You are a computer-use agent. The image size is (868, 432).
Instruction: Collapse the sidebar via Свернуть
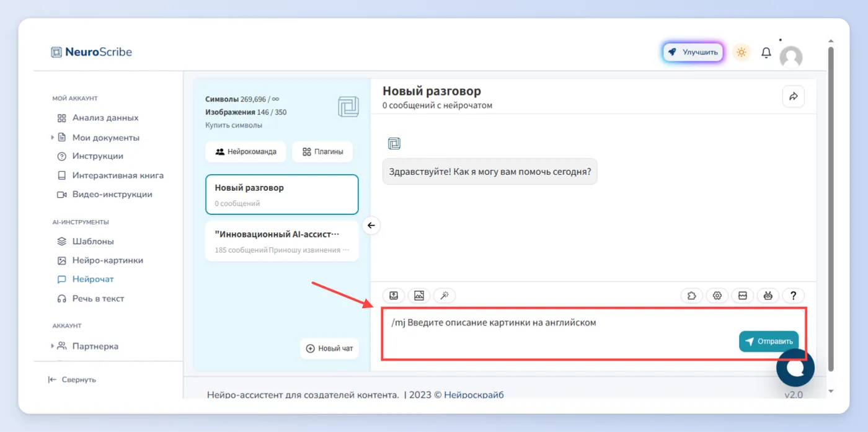72,379
